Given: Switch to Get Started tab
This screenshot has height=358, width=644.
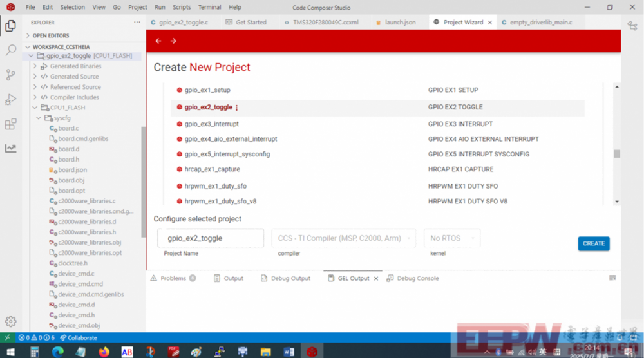Looking at the screenshot, I should [x=251, y=23].
